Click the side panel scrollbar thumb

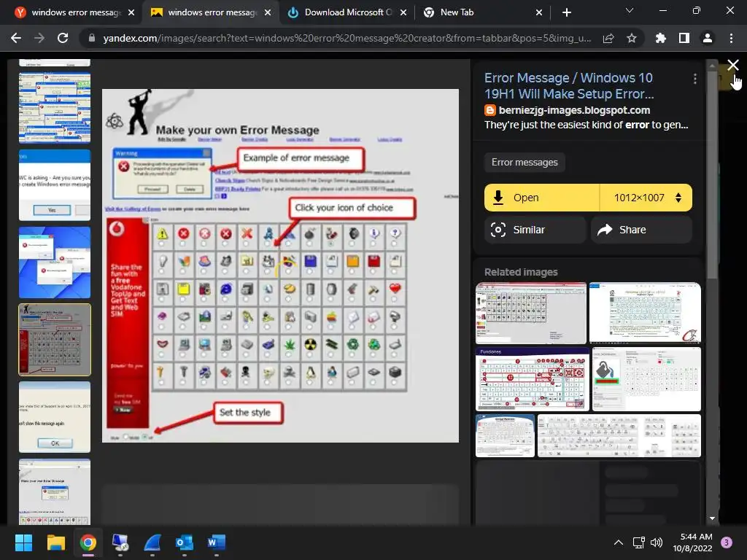pos(712,174)
